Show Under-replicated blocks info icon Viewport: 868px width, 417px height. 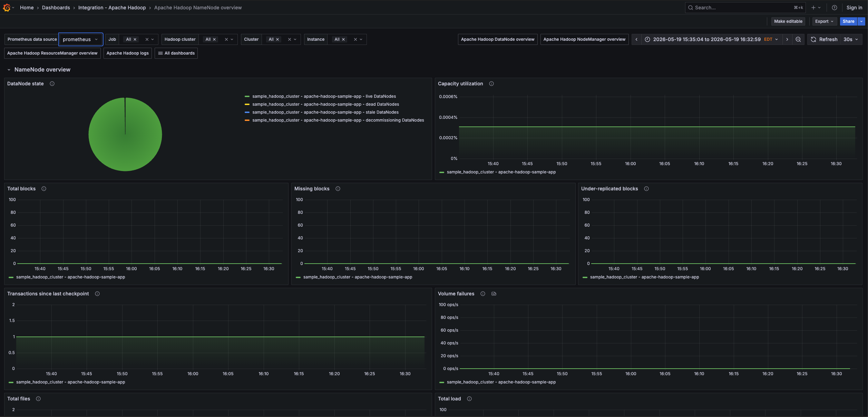click(646, 189)
